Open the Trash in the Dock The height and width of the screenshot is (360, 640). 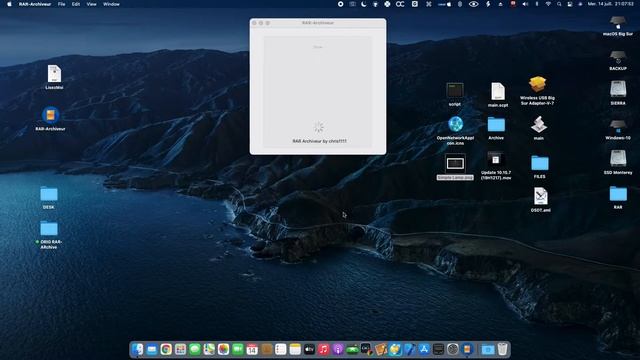click(502, 349)
